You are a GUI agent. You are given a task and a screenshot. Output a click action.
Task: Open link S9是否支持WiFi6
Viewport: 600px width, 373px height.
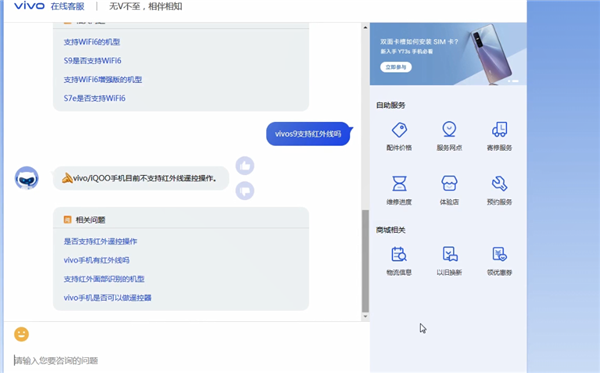(92, 61)
